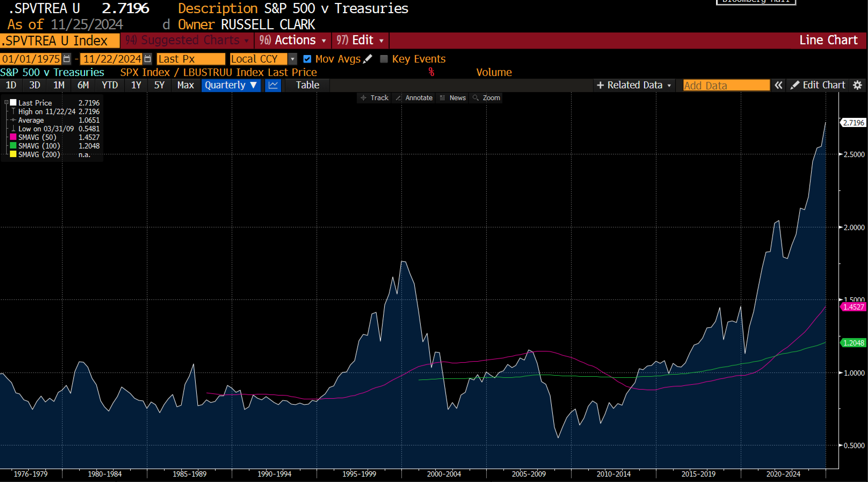Click the magenta SMAVG (50) color swatch
This screenshot has width=868, height=482.
13,137
